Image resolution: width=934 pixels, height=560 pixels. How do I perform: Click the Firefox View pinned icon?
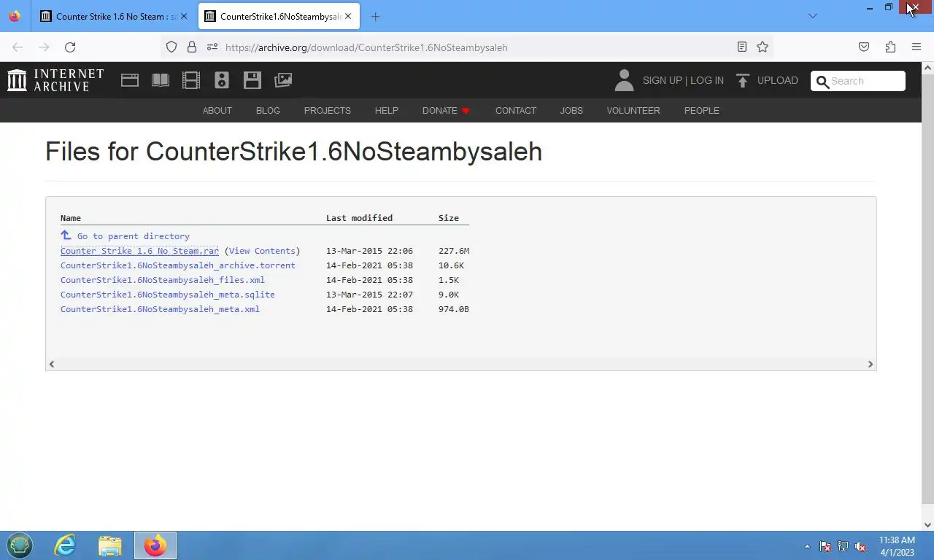tap(15, 16)
